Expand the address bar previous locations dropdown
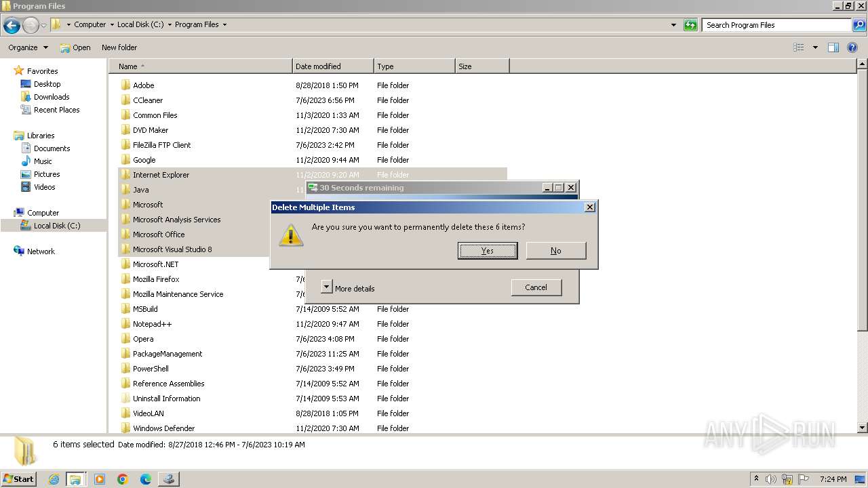This screenshot has width=868, height=488. [673, 25]
